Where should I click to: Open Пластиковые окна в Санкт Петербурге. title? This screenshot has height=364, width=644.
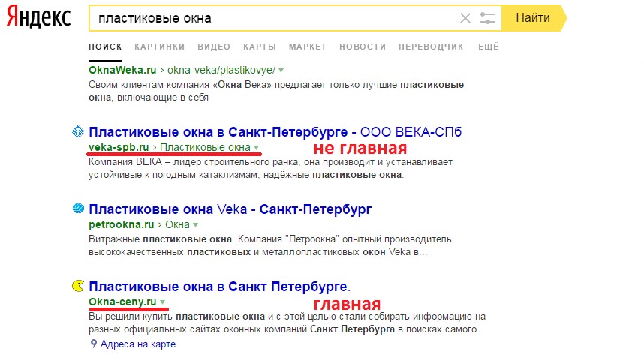point(220,287)
